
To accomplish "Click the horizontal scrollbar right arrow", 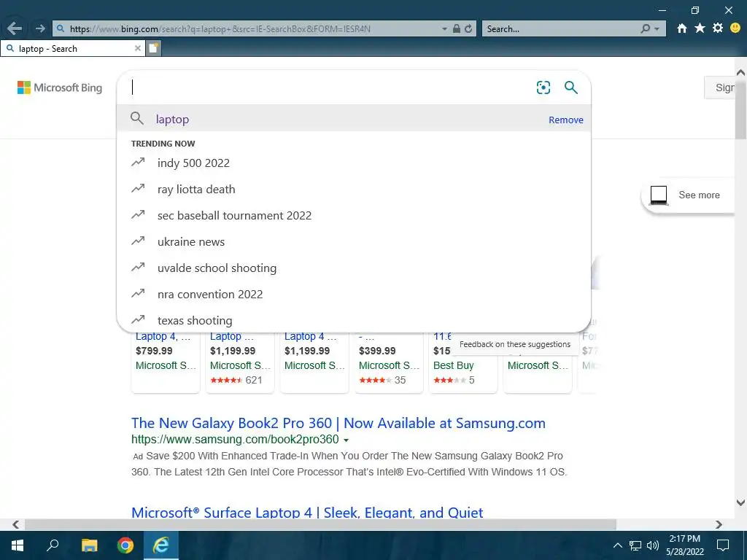I will pos(719,524).
